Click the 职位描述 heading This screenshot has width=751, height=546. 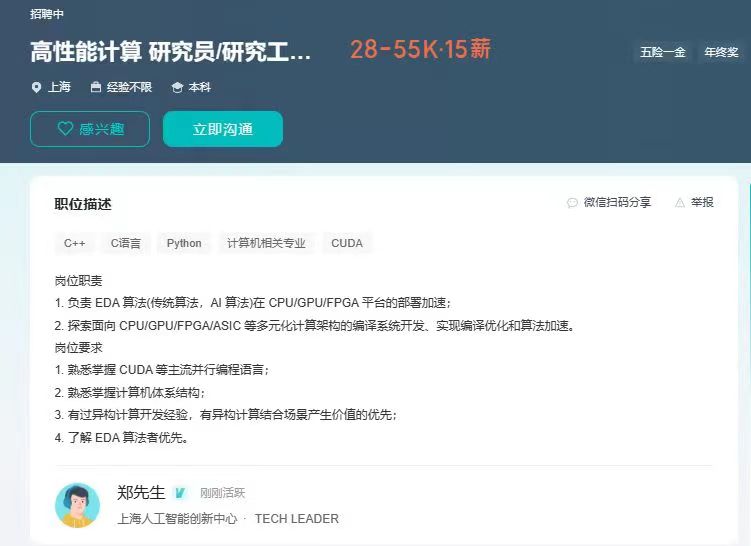click(83, 205)
